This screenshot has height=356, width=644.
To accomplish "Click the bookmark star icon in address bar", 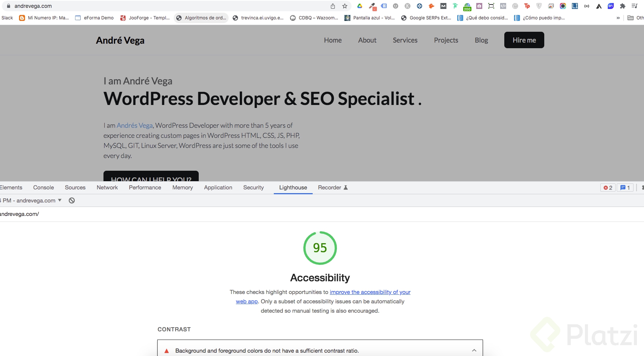I will tap(345, 6).
